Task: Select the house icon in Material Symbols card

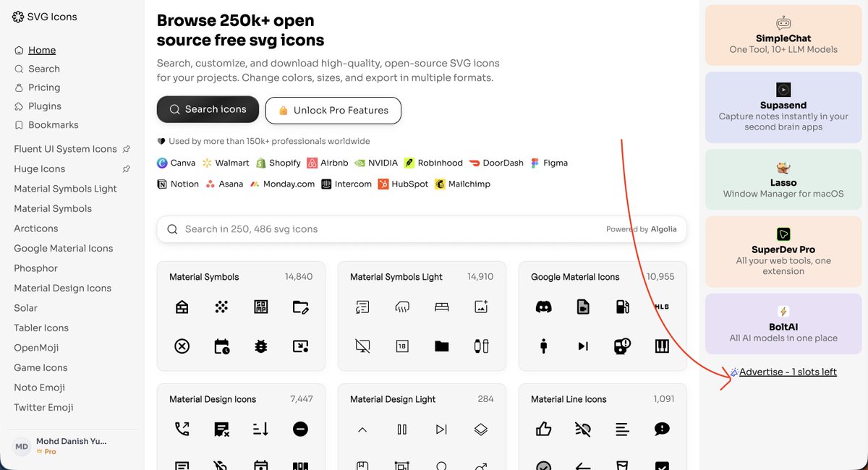Action: pyautogui.click(x=182, y=307)
